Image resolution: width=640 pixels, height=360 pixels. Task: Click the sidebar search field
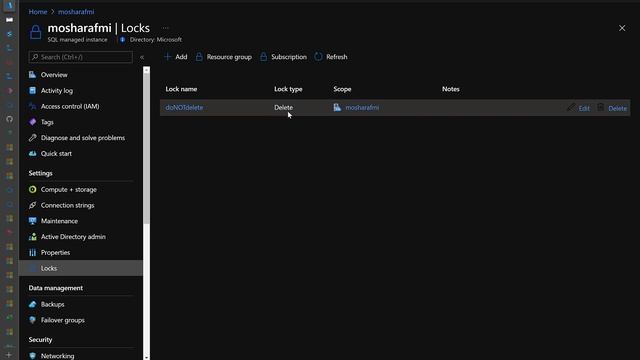pos(81,57)
